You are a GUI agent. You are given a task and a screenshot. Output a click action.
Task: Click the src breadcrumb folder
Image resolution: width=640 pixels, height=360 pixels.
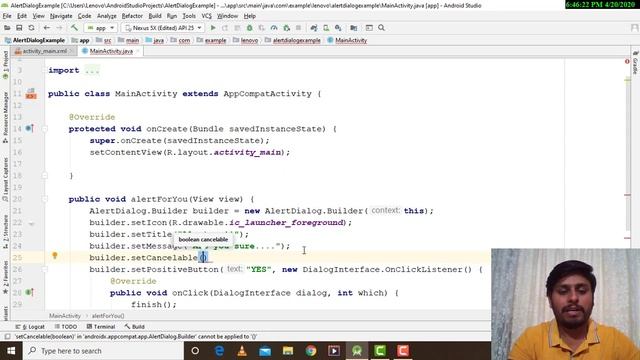pos(103,40)
